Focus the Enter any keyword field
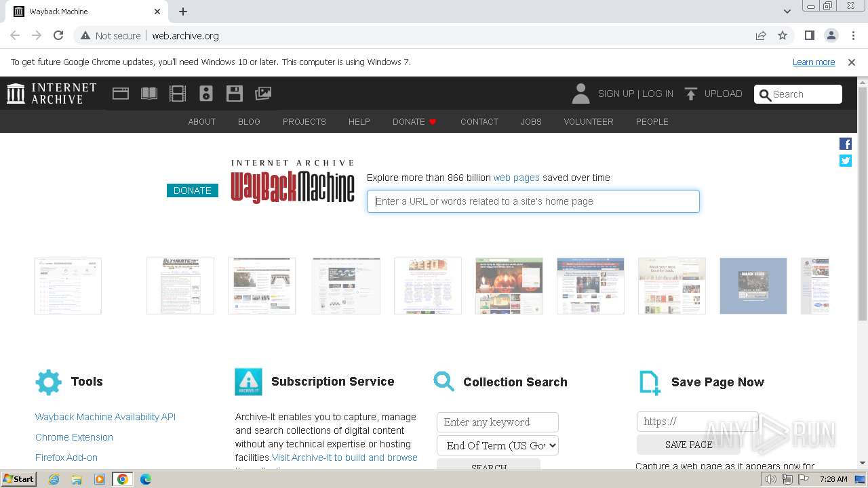Screen dimensions: 868x488 point(498,422)
